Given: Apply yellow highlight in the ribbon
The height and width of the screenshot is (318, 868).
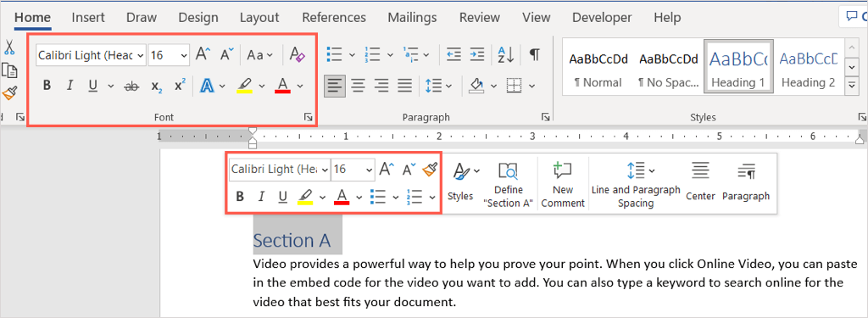Looking at the screenshot, I should pos(244,86).
